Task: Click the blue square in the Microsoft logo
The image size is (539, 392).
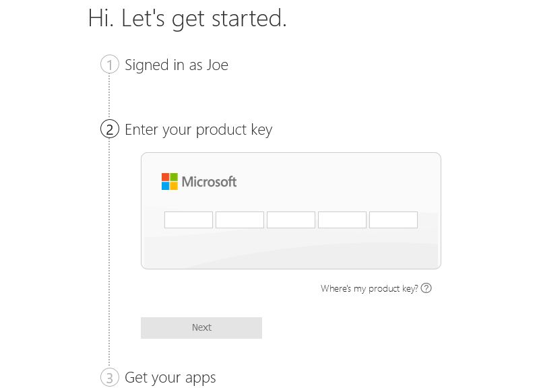Action: [x=164, y=185]
